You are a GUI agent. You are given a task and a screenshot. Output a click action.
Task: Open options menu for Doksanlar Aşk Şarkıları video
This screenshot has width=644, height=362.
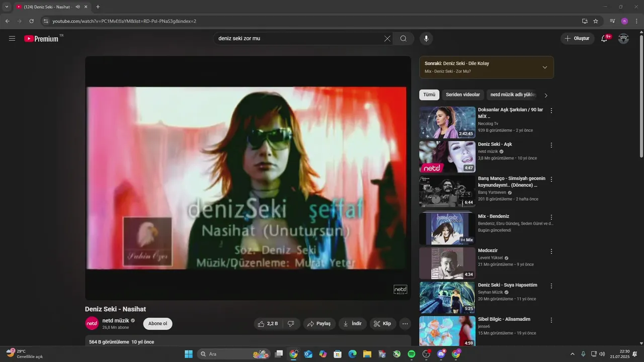coord(551,111)
